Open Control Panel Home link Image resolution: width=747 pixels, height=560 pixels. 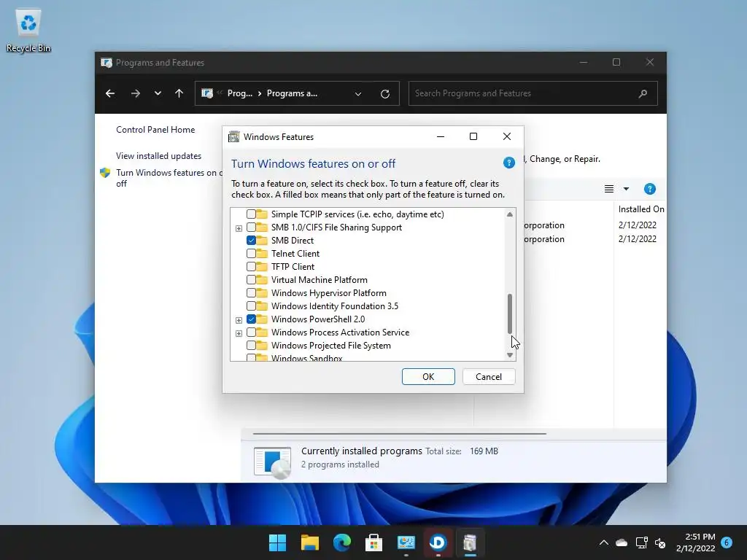click(155, 130)
